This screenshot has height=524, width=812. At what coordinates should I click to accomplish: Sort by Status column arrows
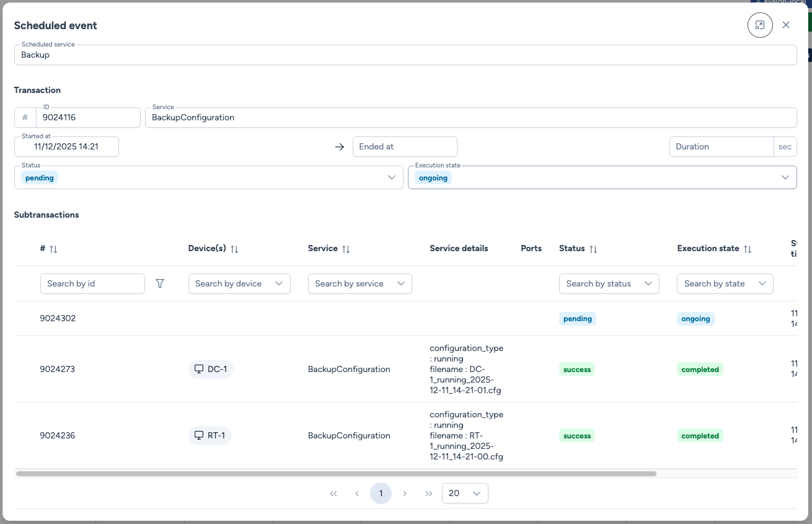[x=593, y=249]
